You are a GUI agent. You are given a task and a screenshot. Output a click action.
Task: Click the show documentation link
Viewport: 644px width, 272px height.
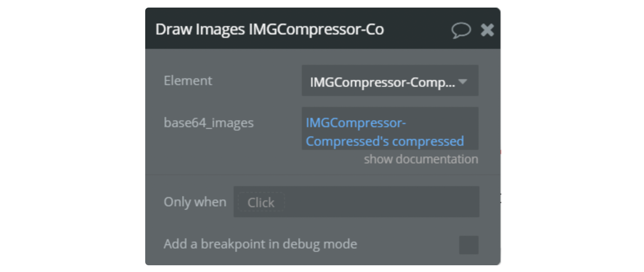pos(421,159)
